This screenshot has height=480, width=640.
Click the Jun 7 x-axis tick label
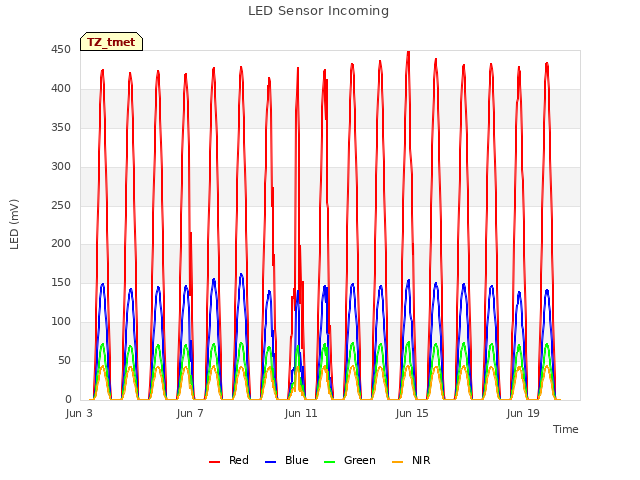point(190,413)
